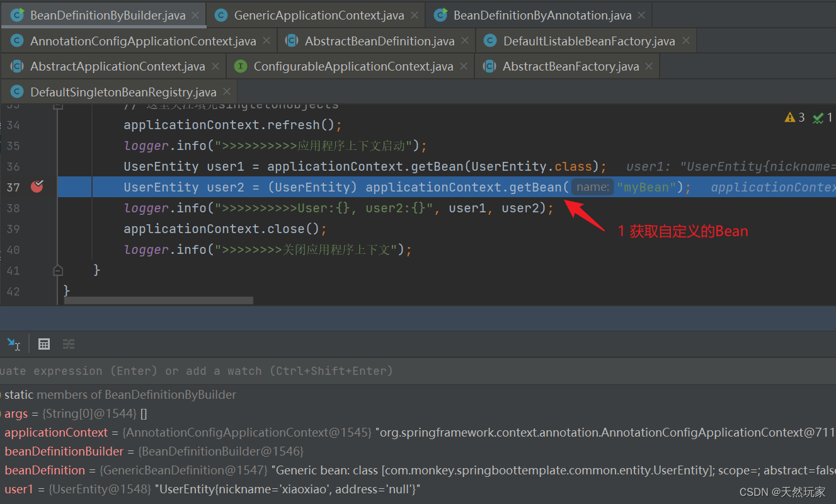Viewport: 836px width, 504px height.
Task: Close the AbstractBeanFactory.java tab
Action: point(650,66)
